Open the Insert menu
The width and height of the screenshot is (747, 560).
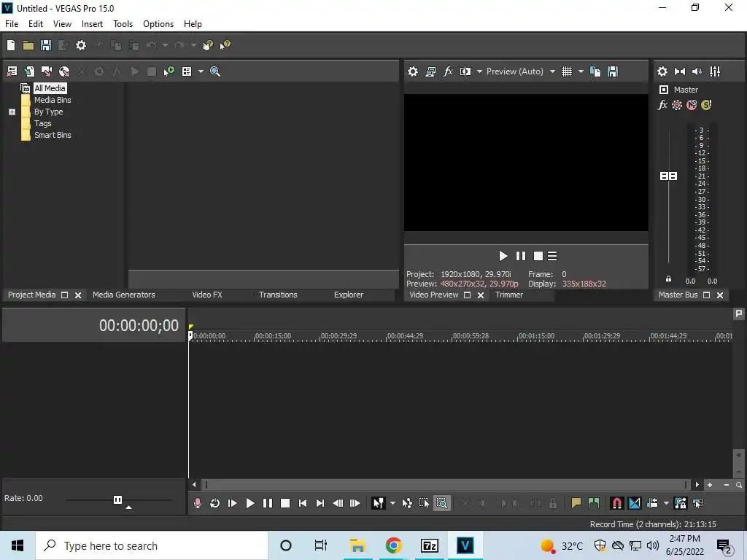click(x=92, y=24)
